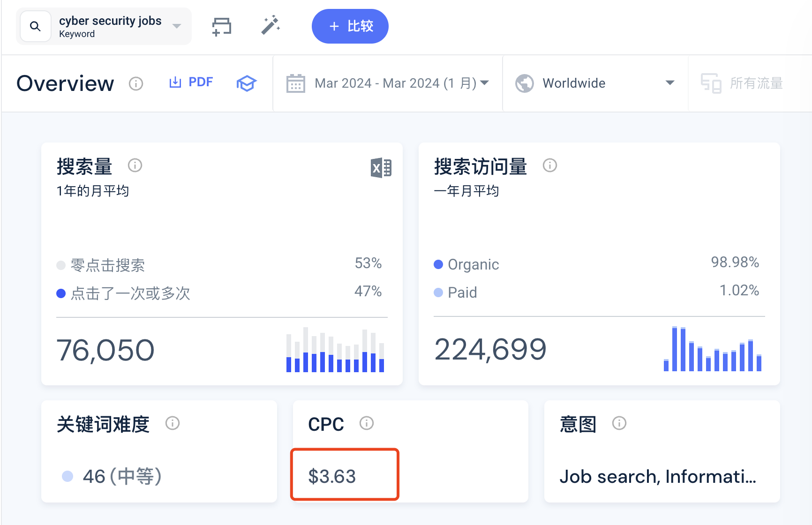Expand the Worldwide country dropdown
The image size is (812, 525).
670,83
